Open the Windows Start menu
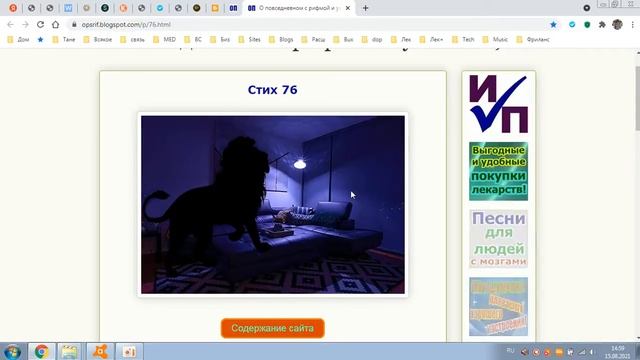Viewport: 640px width, 360px height. pyautogui.click(x=12, y=351)
